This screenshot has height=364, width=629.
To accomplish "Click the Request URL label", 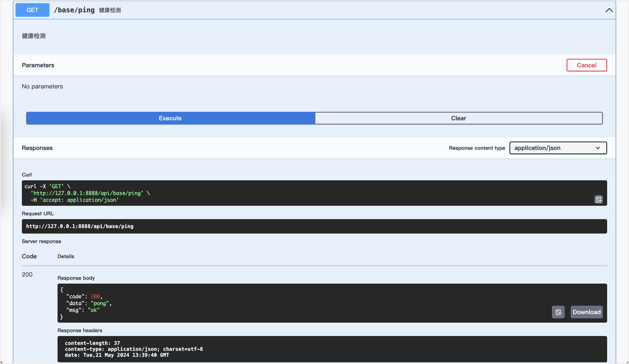I will [38, 213].
